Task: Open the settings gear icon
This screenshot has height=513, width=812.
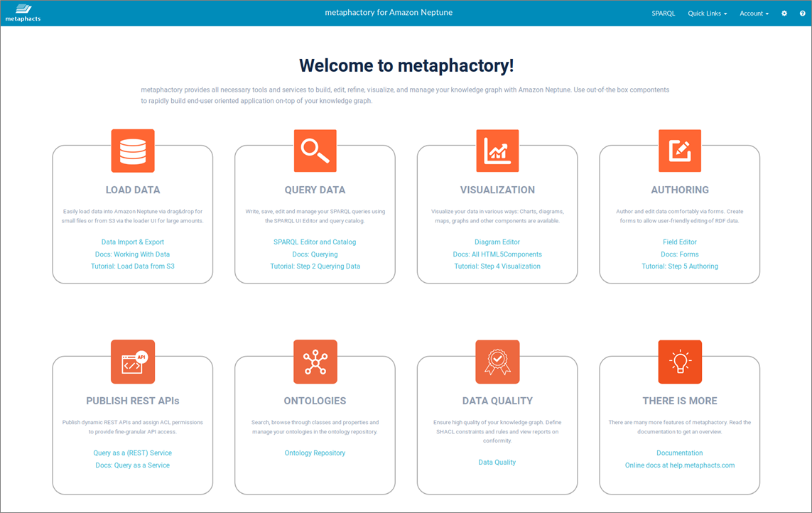Action: coord(784,13)
